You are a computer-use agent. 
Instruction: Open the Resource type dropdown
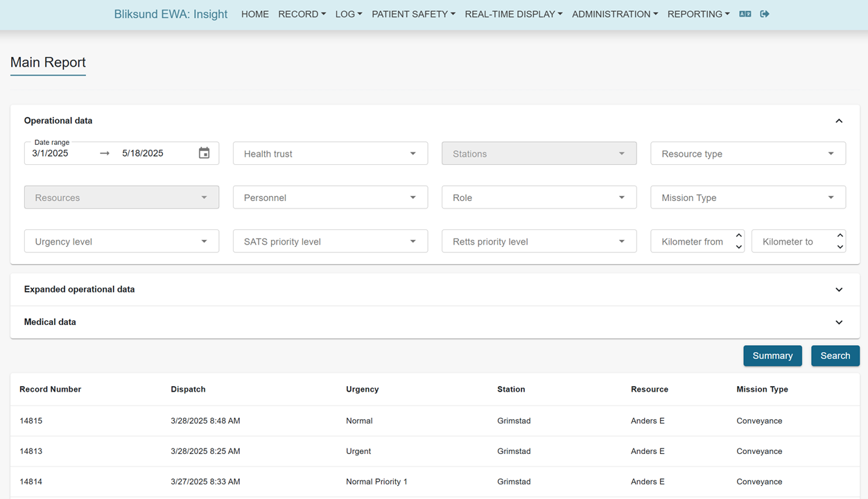coord(748,153)
